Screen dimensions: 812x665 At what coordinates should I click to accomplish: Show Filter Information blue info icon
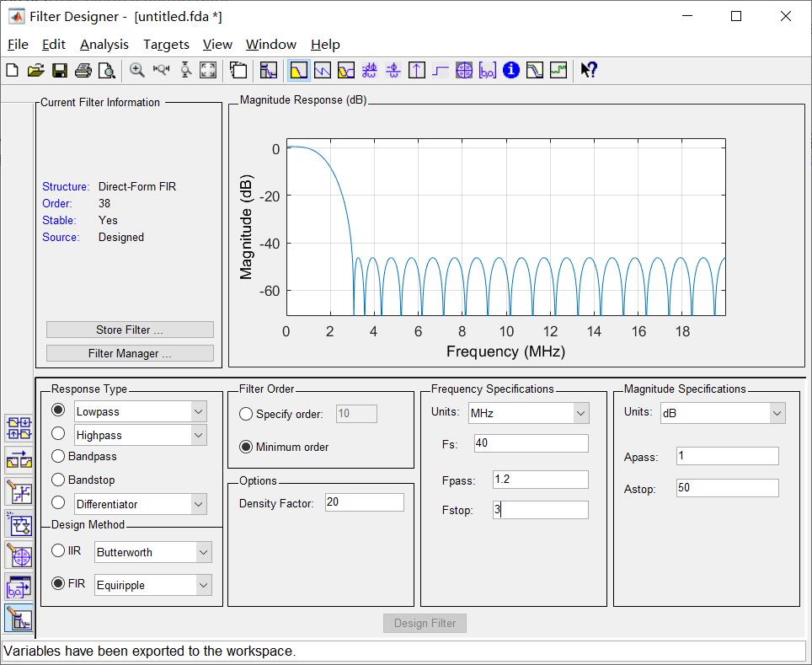pos(511,70)
